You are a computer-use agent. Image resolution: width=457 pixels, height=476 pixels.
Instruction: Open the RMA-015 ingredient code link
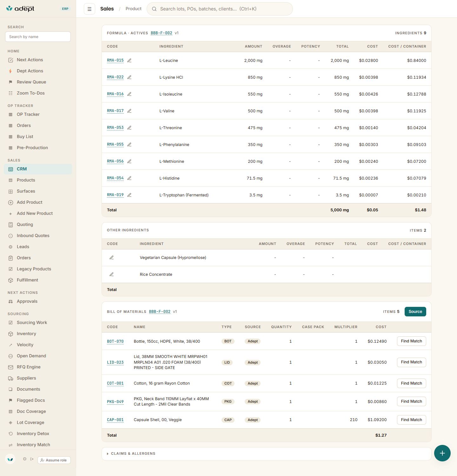point(115,60)
